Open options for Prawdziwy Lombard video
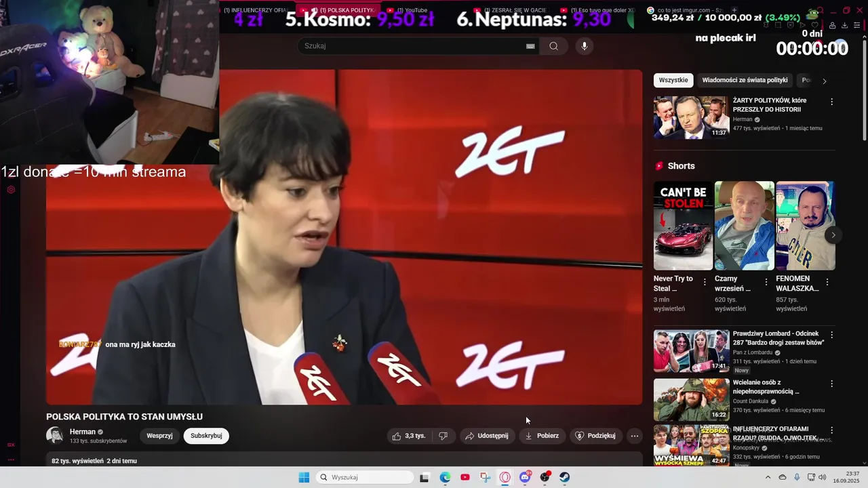868x488 pixels. tap(831, 335)
